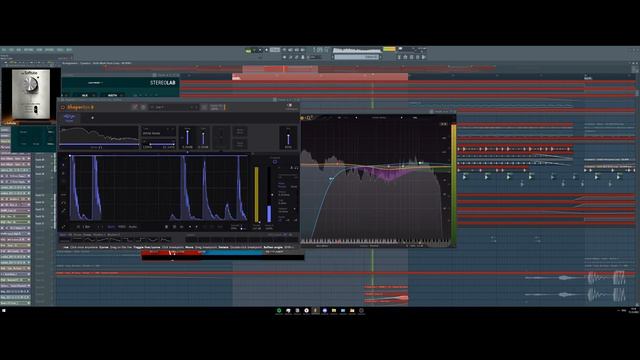640x360 pixels.
Task: Open the Edit menu in FL Studio
Action: click(11, 50)
